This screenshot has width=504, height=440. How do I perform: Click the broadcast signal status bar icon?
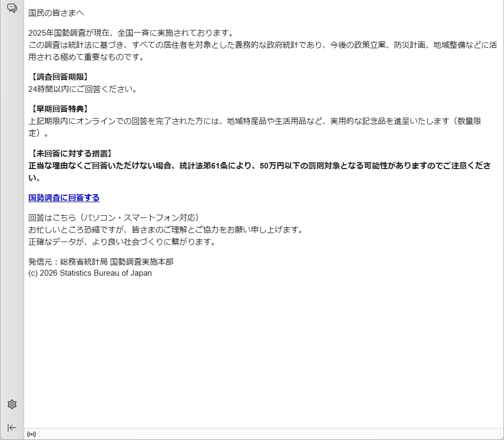click(x=31, y=434)
